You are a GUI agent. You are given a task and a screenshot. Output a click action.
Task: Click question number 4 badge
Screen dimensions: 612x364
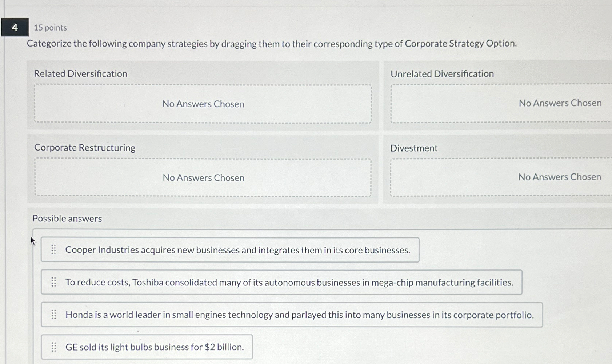click(15, 27)
